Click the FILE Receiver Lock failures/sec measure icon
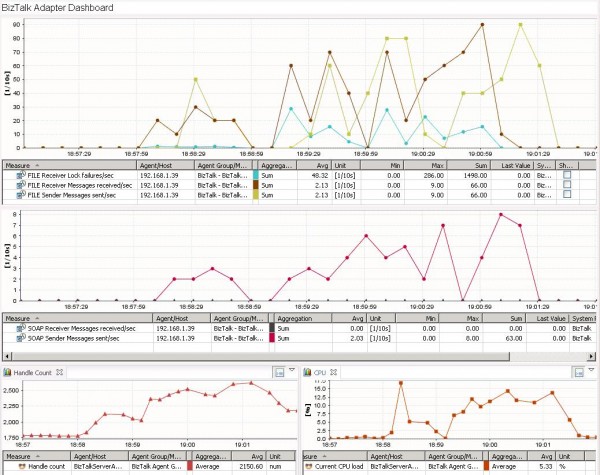This screenshot has width=600, height=475. 21,175
